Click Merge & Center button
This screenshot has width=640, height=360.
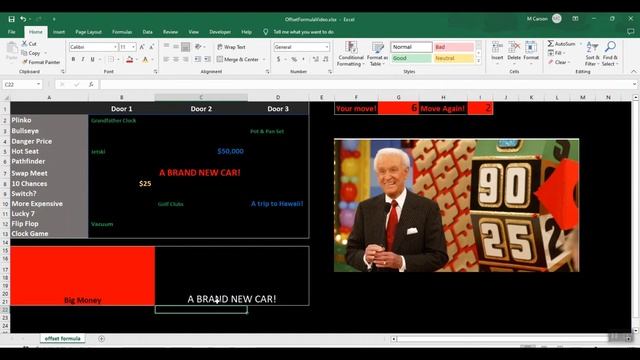(238, 60)
